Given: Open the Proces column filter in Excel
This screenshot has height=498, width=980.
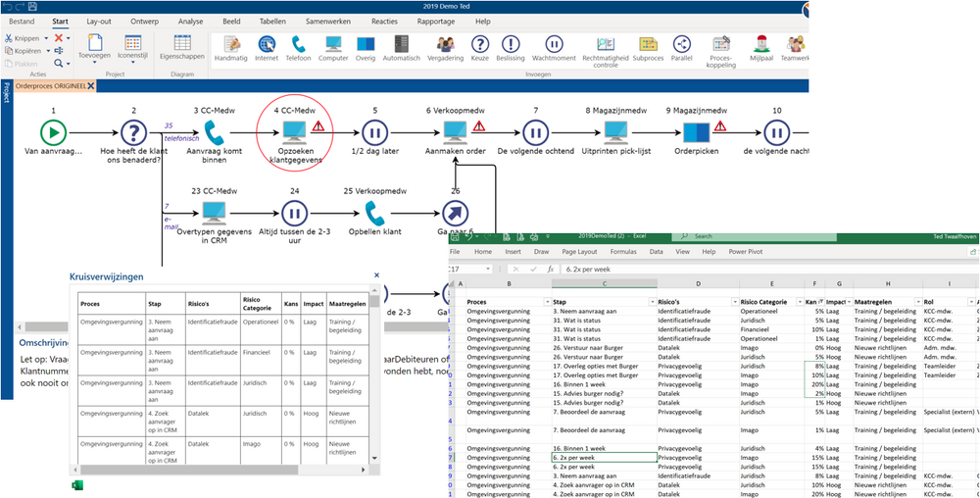Looking at the screenshot, I should (x=546, y=302).
